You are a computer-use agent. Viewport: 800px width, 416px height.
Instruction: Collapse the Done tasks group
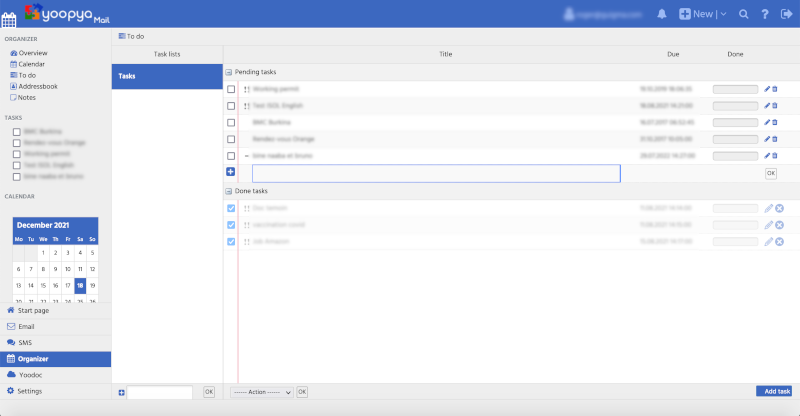[x=229, y=191]
